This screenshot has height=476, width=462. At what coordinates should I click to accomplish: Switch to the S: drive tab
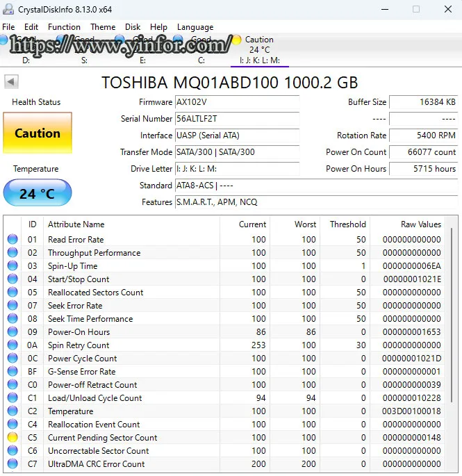click(84, 50)
